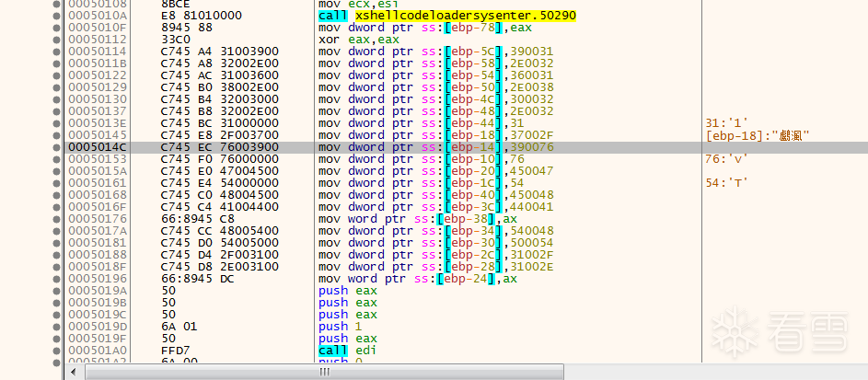The image size is (868, 380).
Task: Click the comment 54:'T'
Action: coord(726,183)
